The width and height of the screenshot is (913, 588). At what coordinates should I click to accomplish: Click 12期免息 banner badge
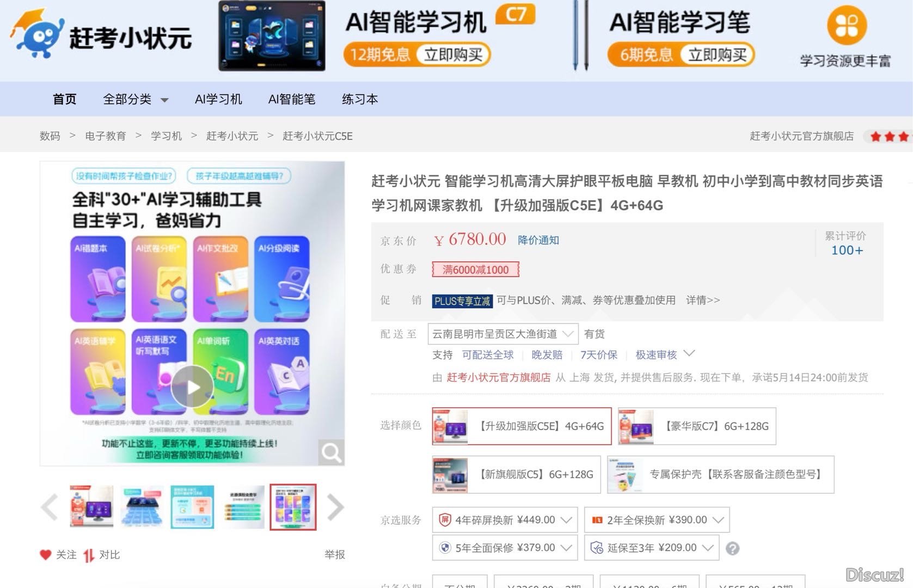click(379, 54)
